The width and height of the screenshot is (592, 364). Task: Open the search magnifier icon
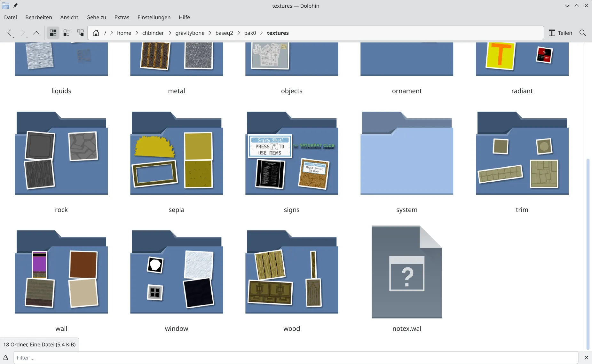[582, 33]
